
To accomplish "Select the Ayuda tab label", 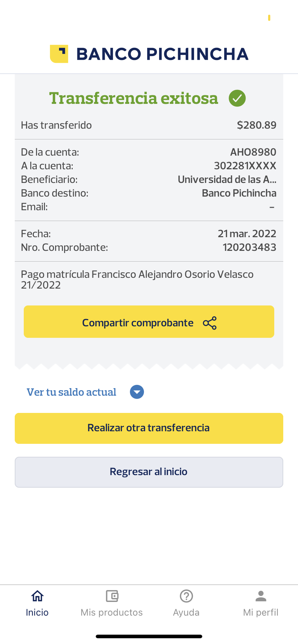I will (186, 612).
